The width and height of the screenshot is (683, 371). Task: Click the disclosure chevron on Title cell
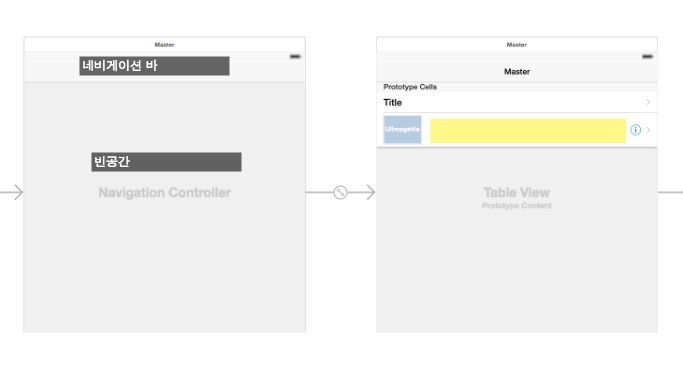click(648, 102)
